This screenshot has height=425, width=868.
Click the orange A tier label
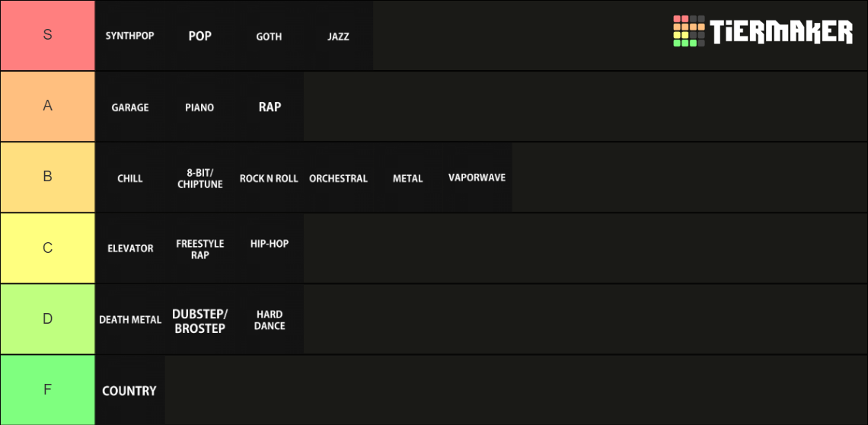(47, 106)
